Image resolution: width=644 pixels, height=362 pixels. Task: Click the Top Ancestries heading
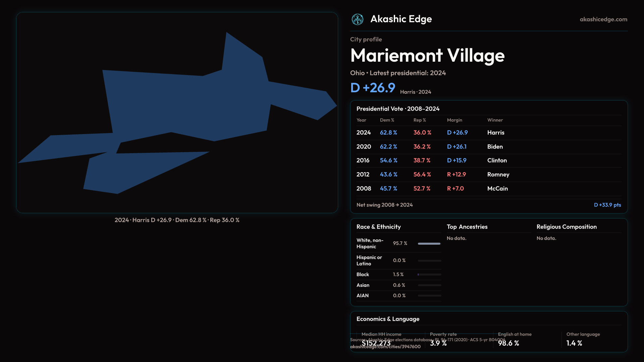pyautogui.click(x=467, y=227)
